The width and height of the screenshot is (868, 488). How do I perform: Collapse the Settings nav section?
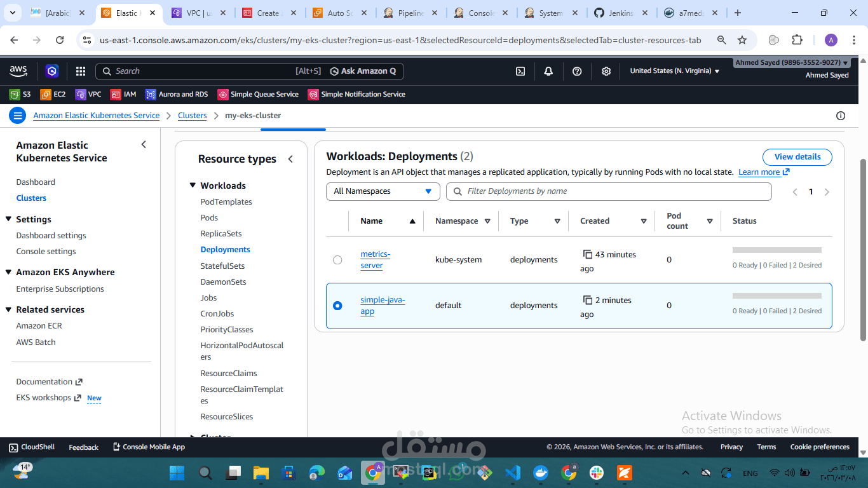pyautogui.click(x=9, y=219)
